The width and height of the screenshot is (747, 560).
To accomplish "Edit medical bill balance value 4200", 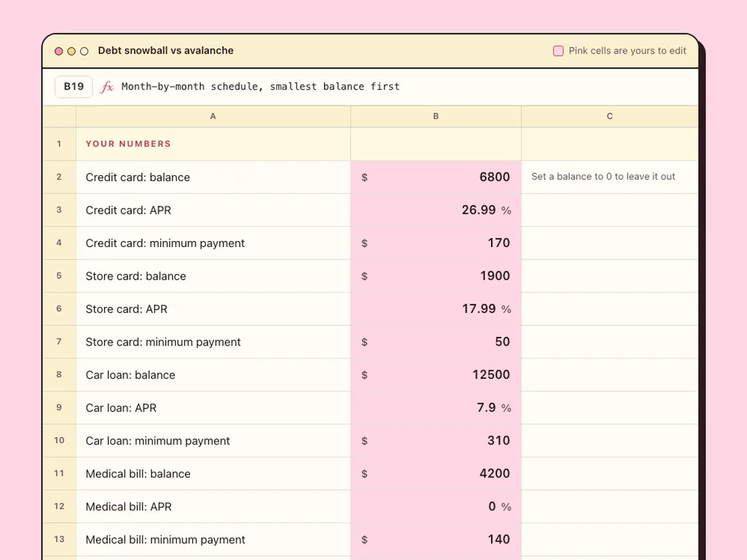I will (x=436, y=473).
